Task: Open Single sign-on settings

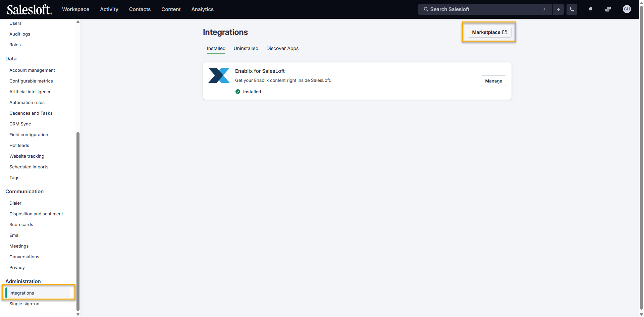Action: pyautogui.click(x=24, y=304)
